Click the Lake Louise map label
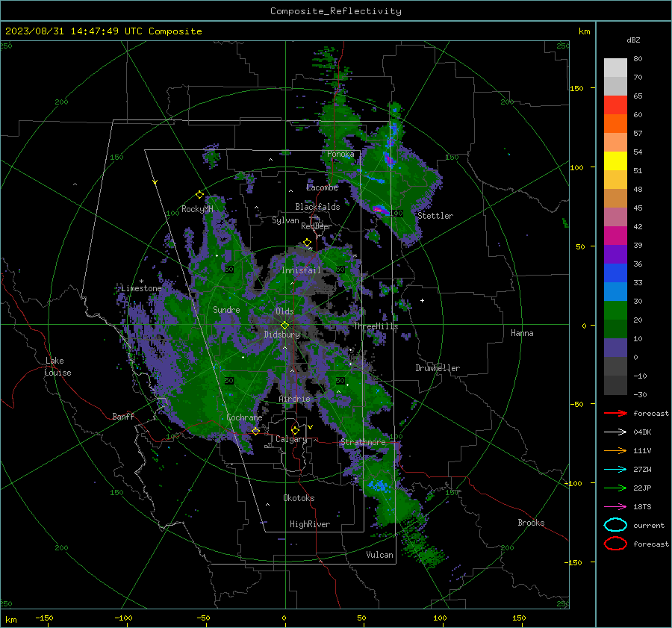This screenshot has height=628, width=672. (57, 367)
